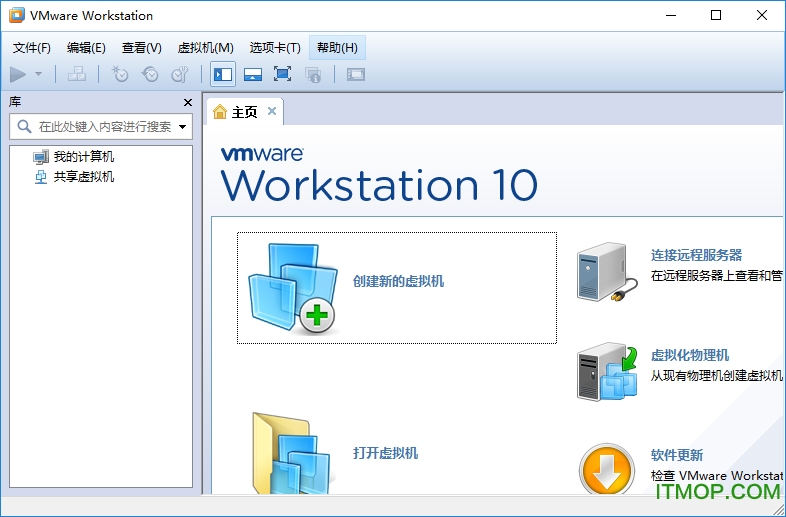Maximize the VMware Workstation window
The height and width of the screenshot is (517, 786).
pyautogui.click(x=716, y=15)
